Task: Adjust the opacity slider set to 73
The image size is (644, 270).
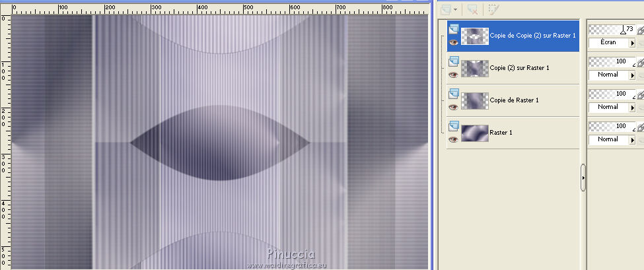Action: click(x=612, y=29)
